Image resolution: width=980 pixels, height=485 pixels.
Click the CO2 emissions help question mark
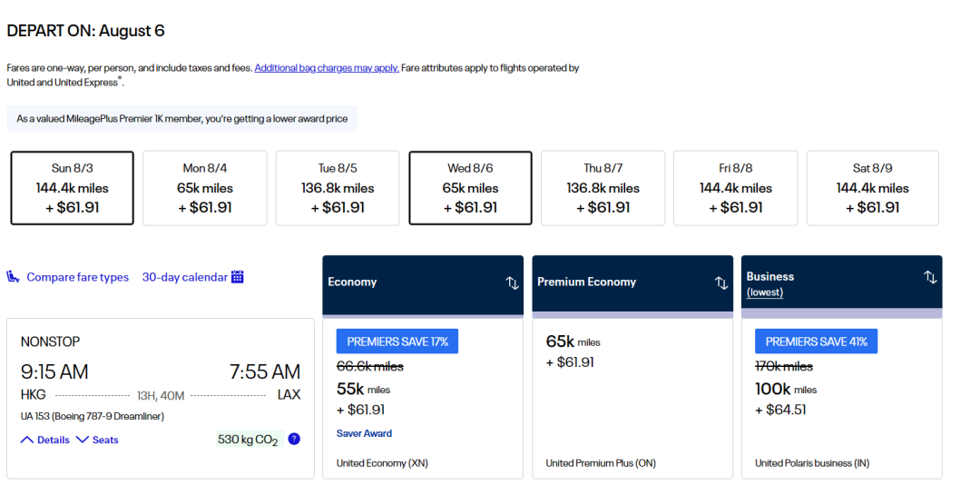pyautogui.click(x=294, y=440)
